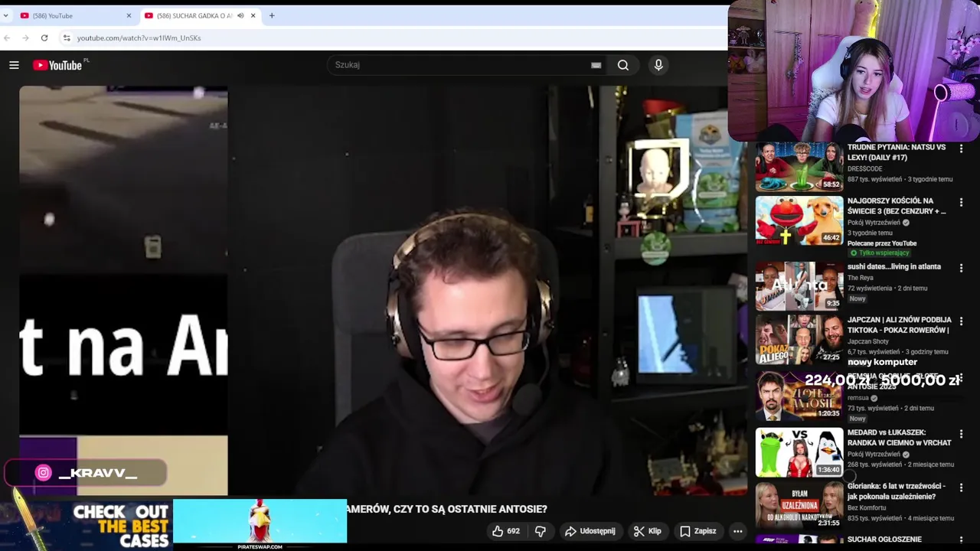Open the tab search dropdown arrow
This screenshot has width=980, height=551.
5,15
